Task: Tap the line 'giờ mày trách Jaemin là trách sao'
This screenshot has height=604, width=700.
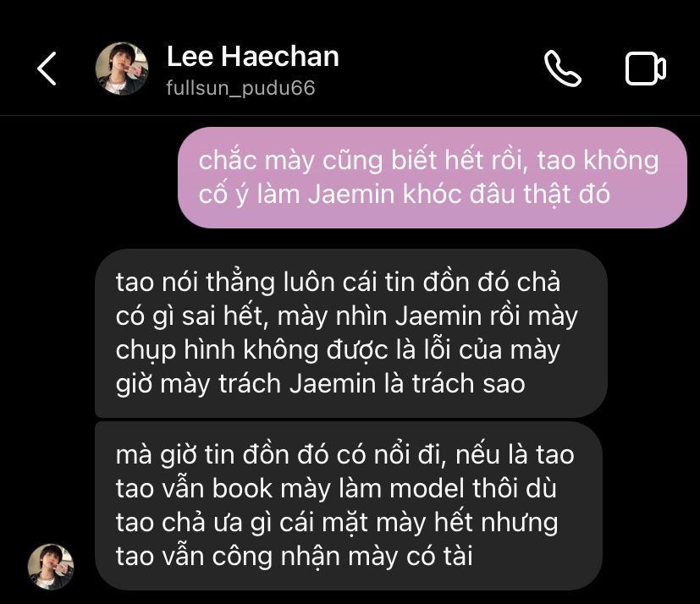Action: 321,384
